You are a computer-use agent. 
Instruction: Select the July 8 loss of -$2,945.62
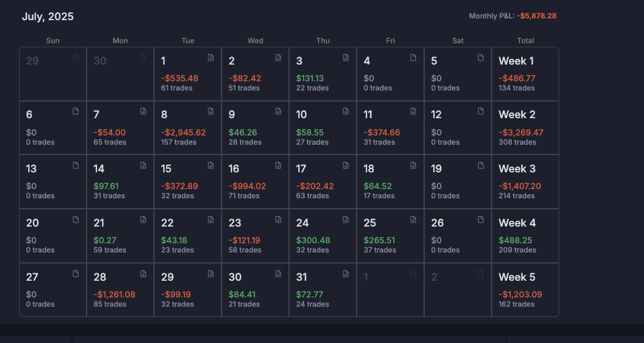(183, 133)
